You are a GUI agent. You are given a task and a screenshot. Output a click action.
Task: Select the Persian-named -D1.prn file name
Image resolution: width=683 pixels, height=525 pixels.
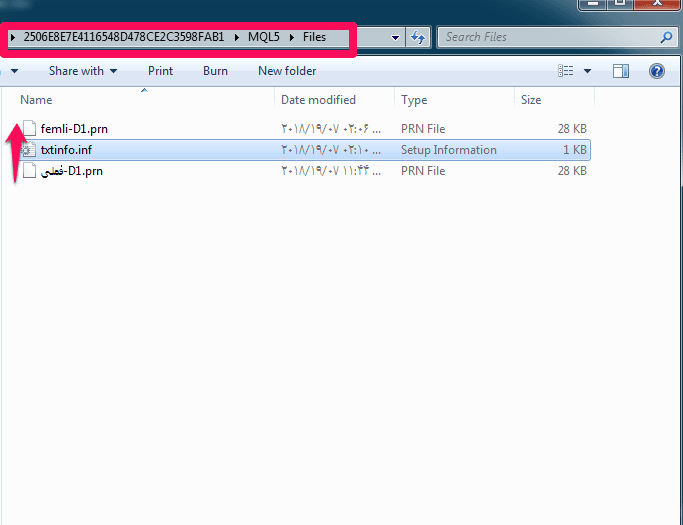click(71, 171)
